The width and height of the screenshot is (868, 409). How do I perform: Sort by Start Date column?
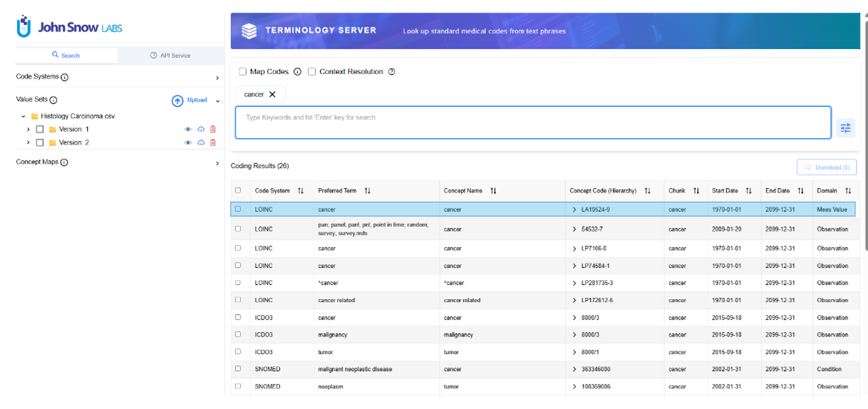pyautogui.click(x=748, y=191)
